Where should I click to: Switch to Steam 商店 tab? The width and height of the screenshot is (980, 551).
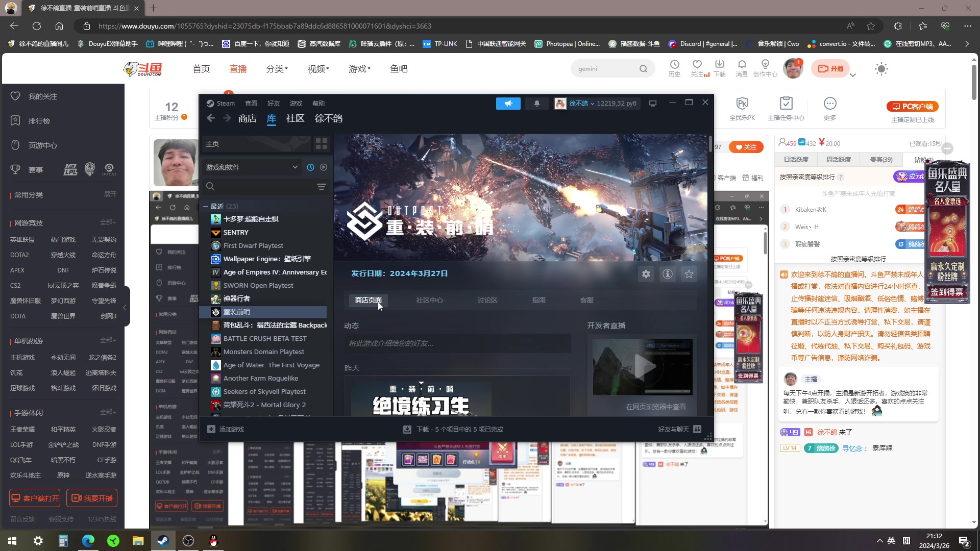point(247,118)
